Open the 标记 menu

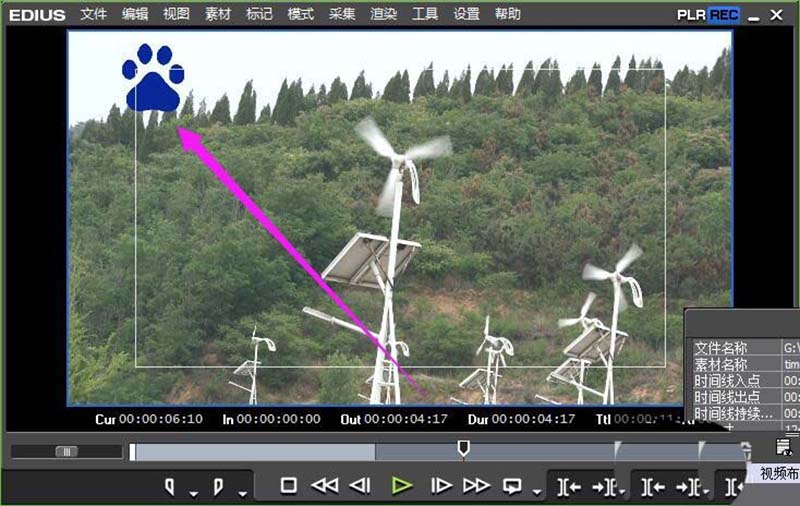point(259,14)
